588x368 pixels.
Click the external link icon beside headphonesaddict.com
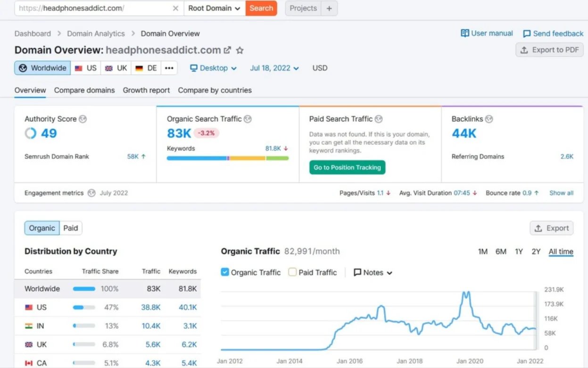tap(227, 50)
